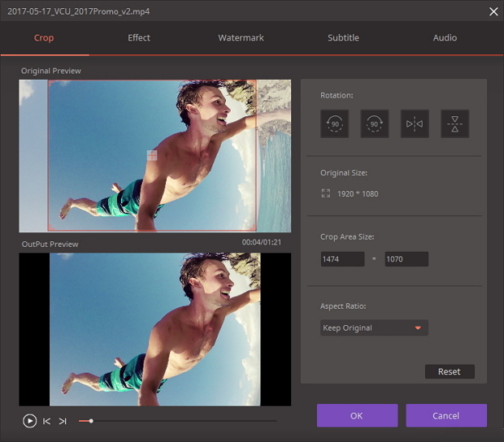
Task: Rotate video 90 degrees counterclockwise
Action: tap(334, 124)
